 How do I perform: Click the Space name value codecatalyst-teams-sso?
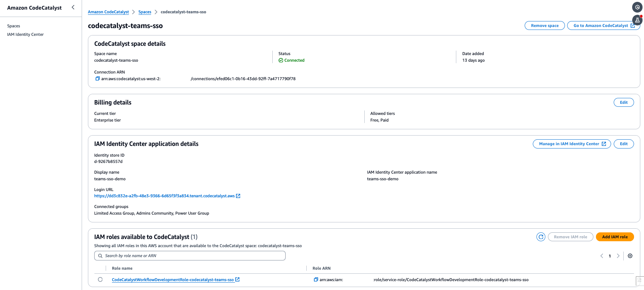pos(116,60)
